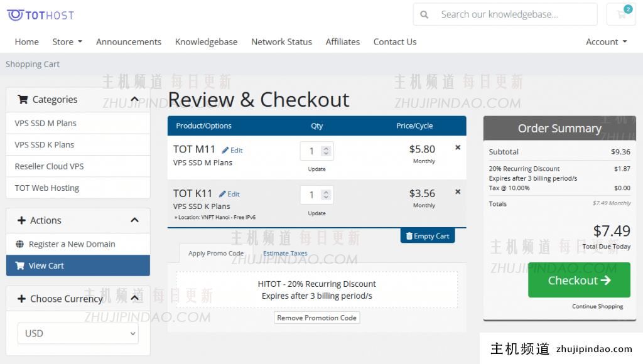The height and width of the screenshot is (364, 643).
Task: Adjust the TOT M11 quantity stepper
Action: tap(326, 151)
